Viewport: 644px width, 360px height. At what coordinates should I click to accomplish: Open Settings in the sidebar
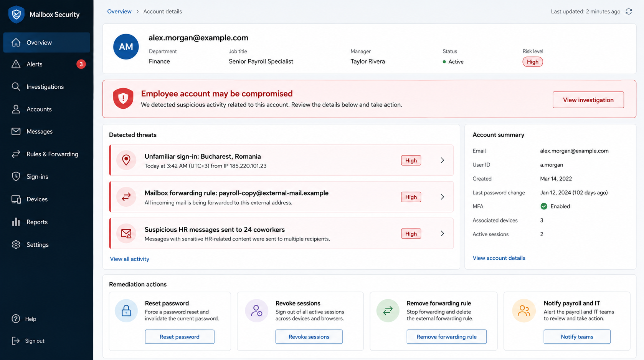coord(46,244)
